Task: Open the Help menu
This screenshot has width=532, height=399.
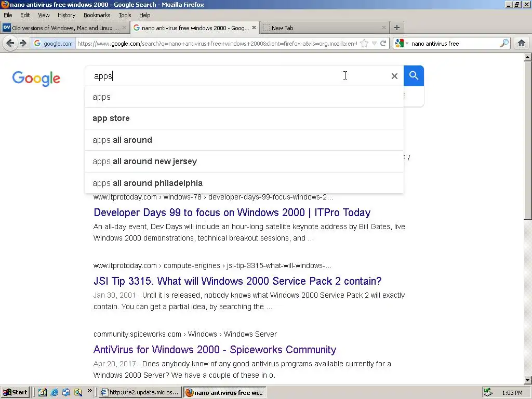Action: point(144,15)
